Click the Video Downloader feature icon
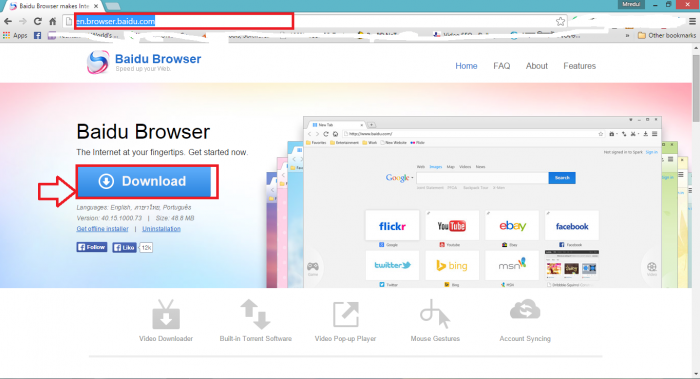Screen dimensions: 700x379 [x=166, y=315]
